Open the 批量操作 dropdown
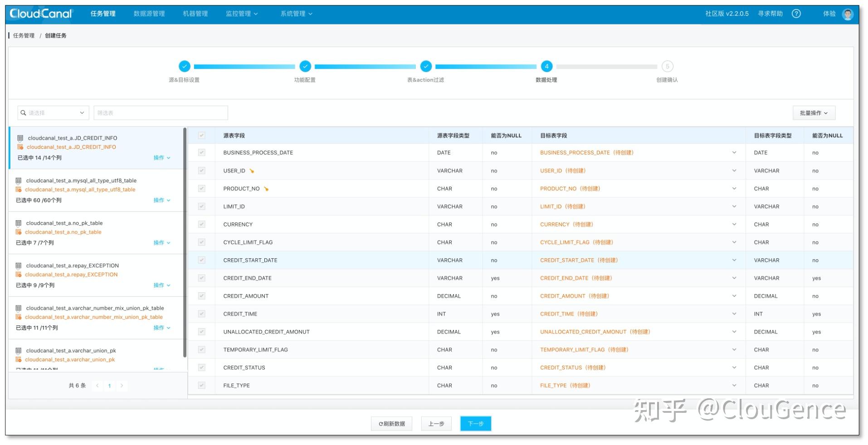Viewport: 868px width, 445px height. (814, 112)
